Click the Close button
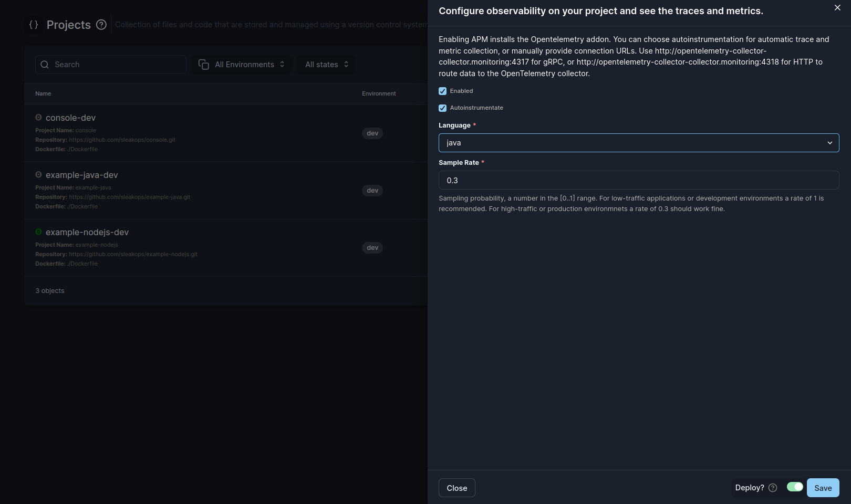Viewport: 851px width, 504px height. 457,488
